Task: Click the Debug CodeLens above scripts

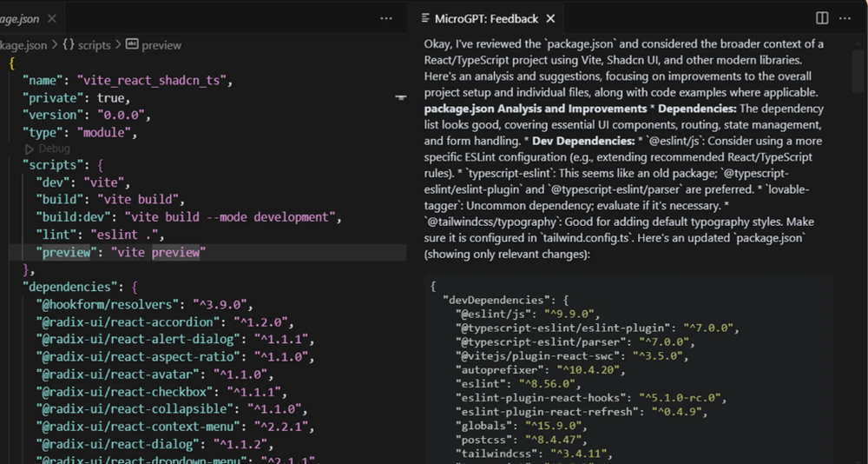Action: (54, 149)
